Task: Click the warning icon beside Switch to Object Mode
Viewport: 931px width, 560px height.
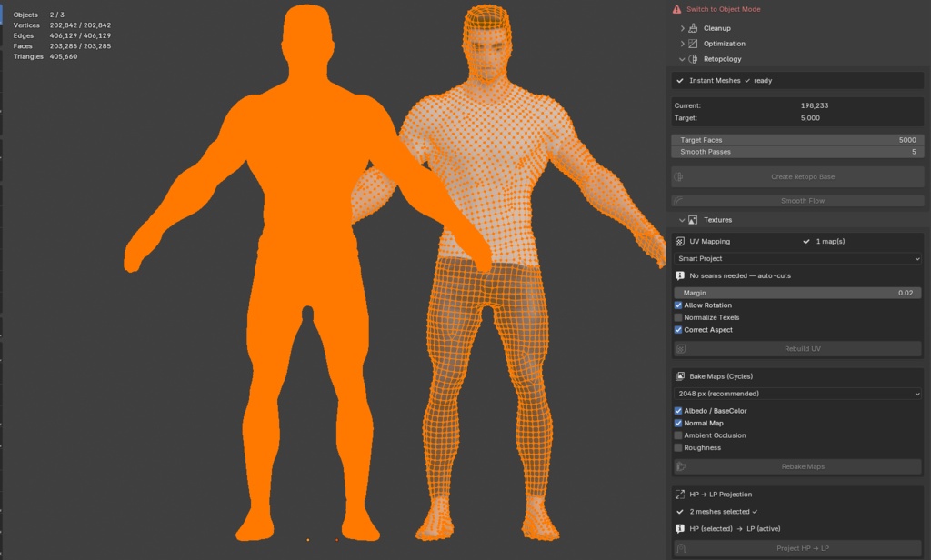Action: pos(676,9)
